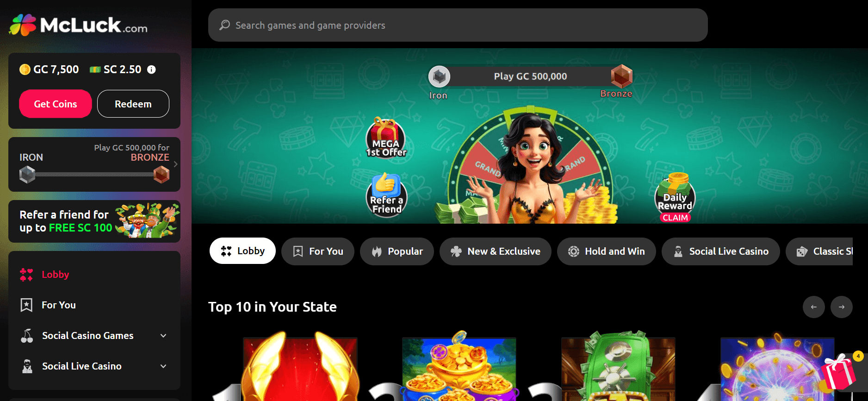Image resolution: width=868 pixels, height=401 pixels.
Task: Open the Iron to Bronze level details chevron
Action: coord(176,164)
